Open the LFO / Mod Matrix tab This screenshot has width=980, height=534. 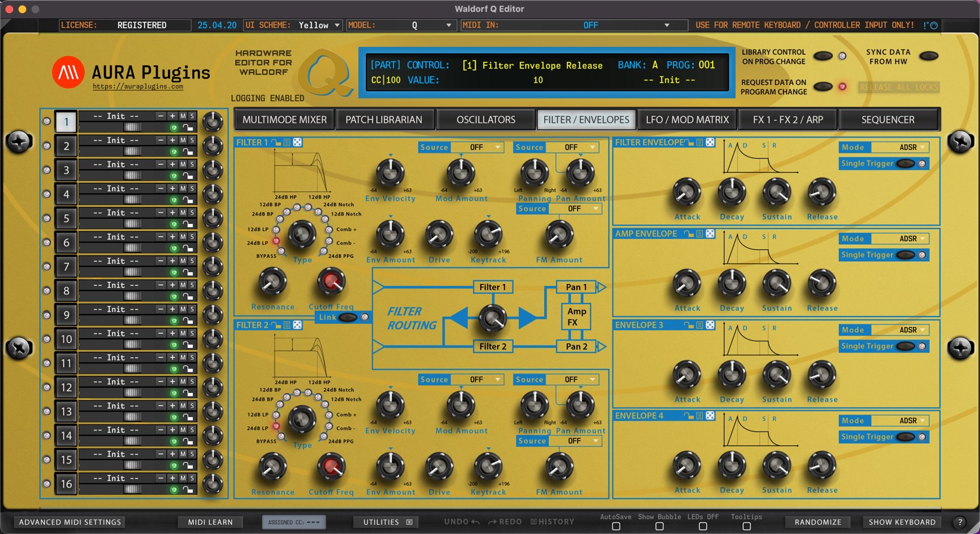687,119
